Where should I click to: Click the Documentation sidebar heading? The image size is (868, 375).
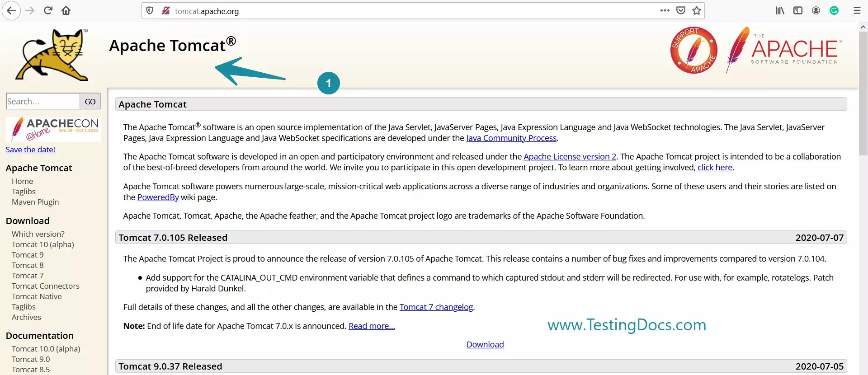tap(40, 336)
